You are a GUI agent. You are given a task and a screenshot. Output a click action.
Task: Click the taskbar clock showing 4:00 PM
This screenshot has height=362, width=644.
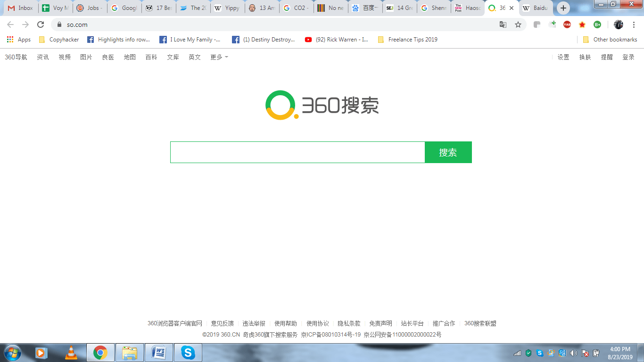[x=620, y=353]
